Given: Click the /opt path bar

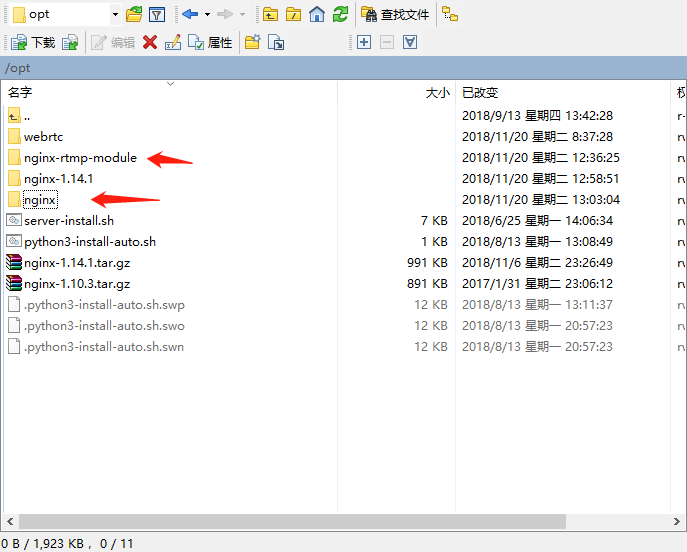Looking at the screenshot, I should pyautogui.click(x=344, y=68).
